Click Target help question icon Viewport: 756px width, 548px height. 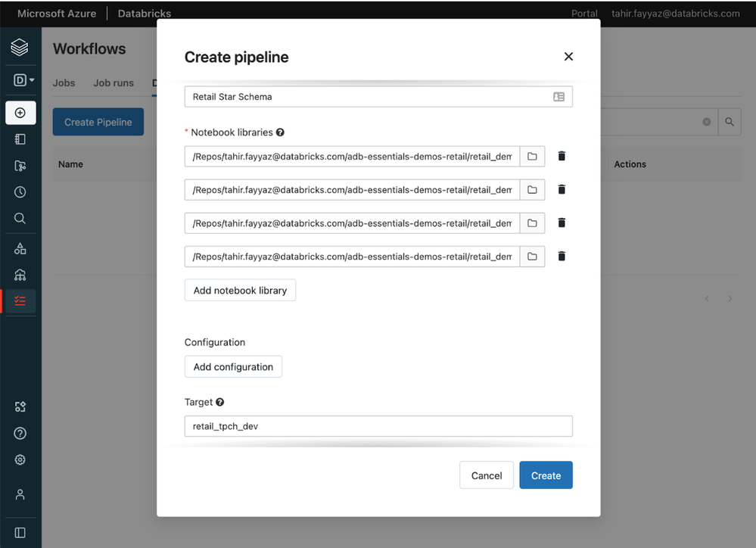(x=220, y=402)
